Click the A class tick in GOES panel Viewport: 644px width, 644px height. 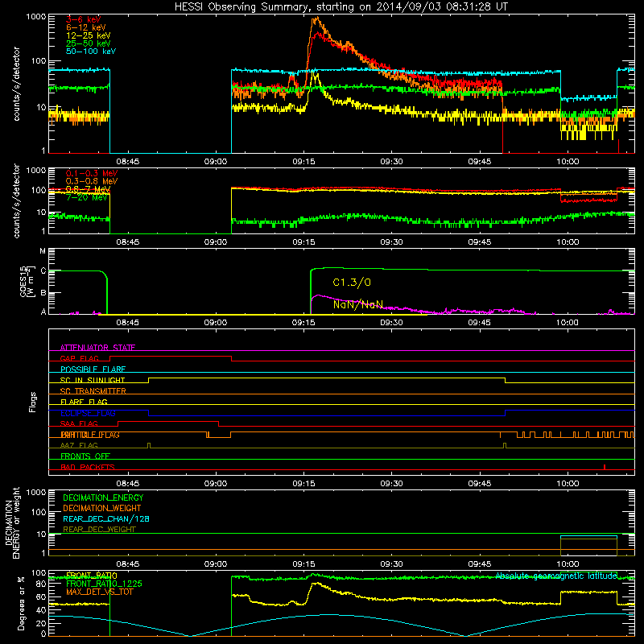(43, 312)
